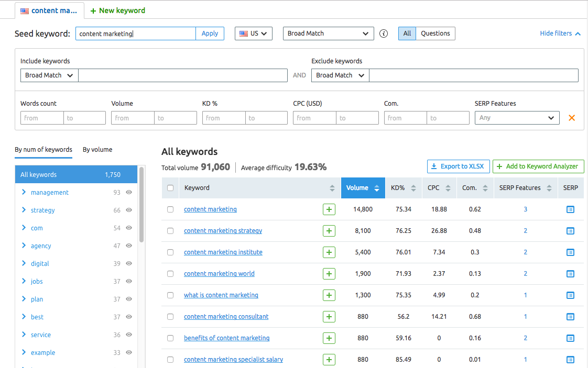Open SERP view for 'content marketing institute'
Viewport: 588px width, 368px height.
(x=570, y=252)
